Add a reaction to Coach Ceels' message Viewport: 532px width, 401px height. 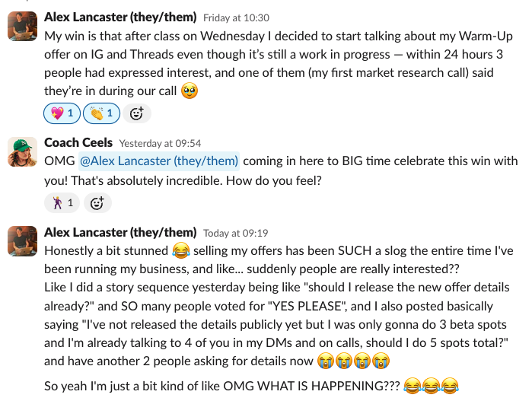[97, 202]
